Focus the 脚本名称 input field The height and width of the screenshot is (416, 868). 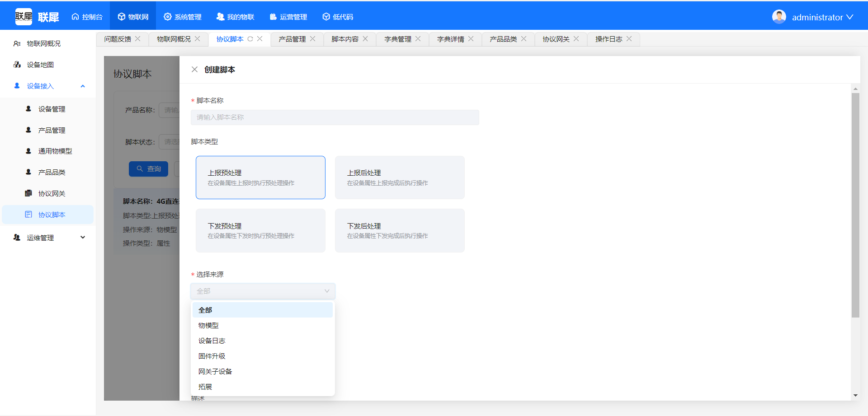coord(335,117)
